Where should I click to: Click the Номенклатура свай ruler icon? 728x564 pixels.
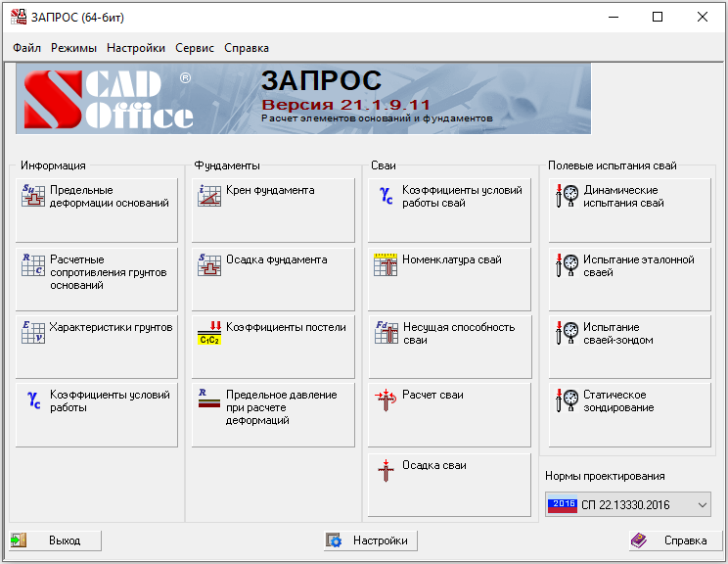tap(386, 264)
